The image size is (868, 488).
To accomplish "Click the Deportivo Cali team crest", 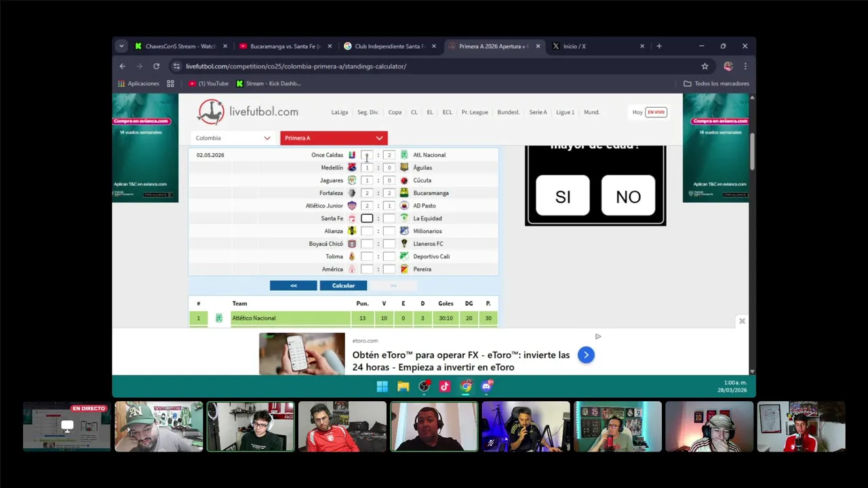I will coord(404,256).
